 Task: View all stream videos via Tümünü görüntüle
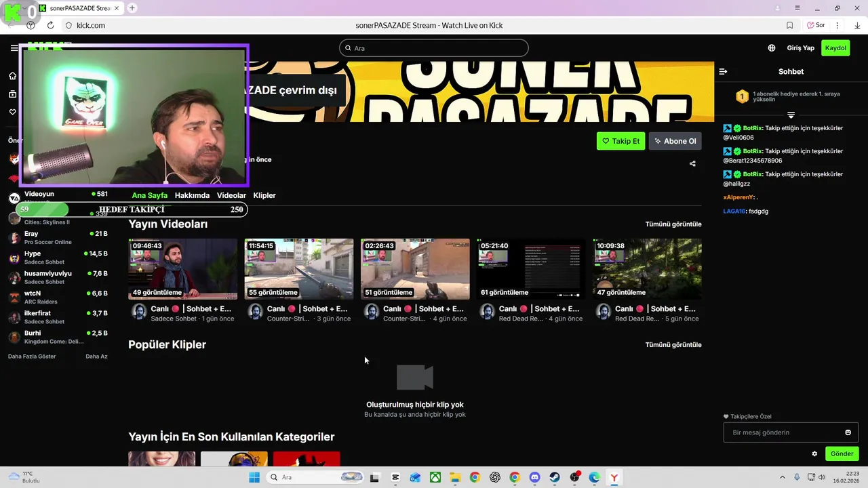pos(673,224)
